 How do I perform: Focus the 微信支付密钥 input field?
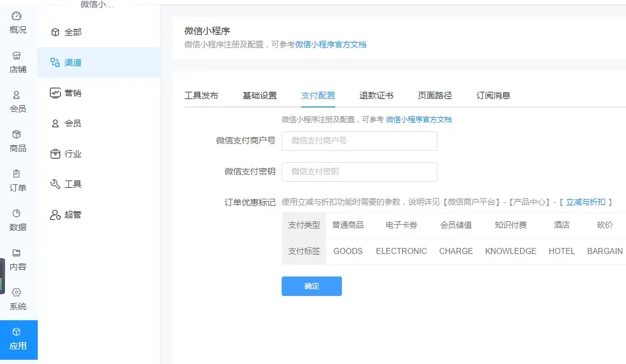(x=360, y=172)
